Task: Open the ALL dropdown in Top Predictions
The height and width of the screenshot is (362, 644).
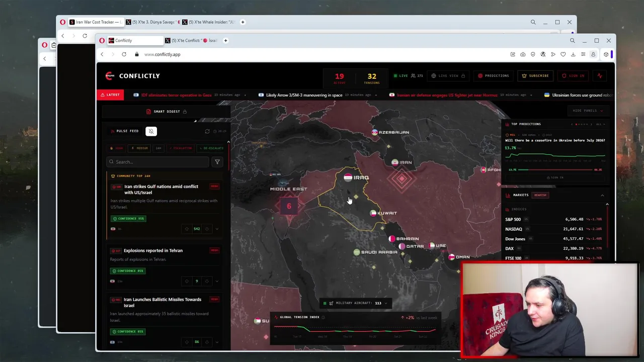Action: (600, 124)
